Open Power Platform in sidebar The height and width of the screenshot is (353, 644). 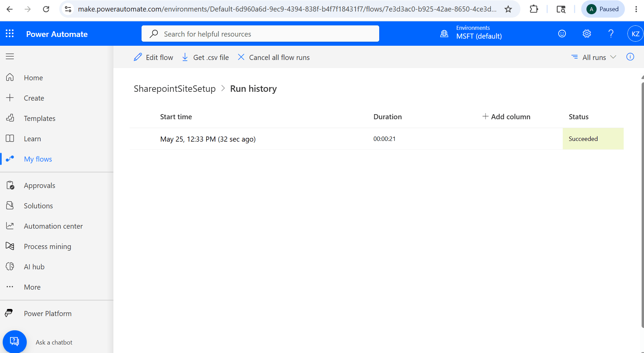[x=48, y=313]
